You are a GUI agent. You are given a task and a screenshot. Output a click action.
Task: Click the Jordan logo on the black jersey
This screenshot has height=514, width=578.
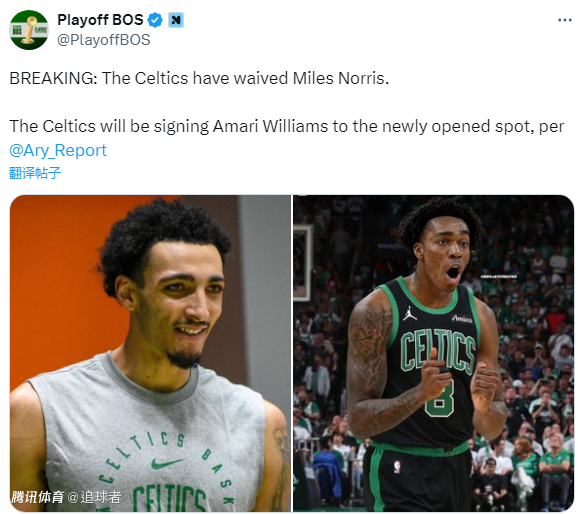[x=410, y=313]
